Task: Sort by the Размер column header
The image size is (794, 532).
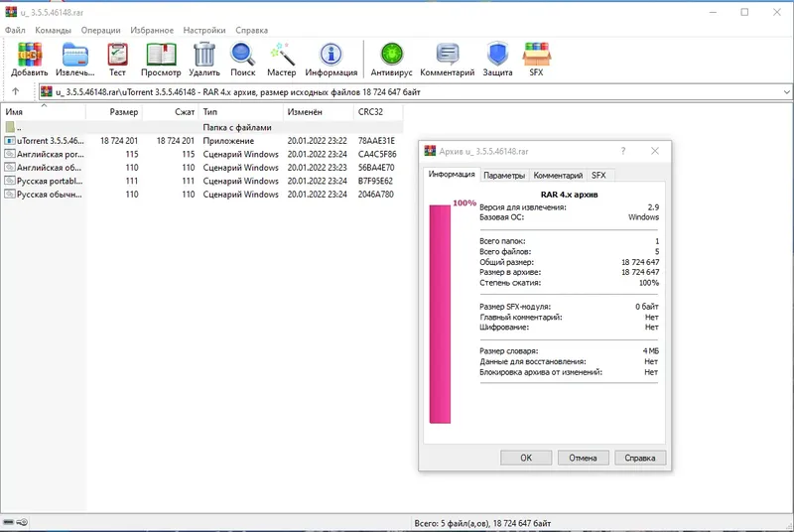Action: pos(114,112)
